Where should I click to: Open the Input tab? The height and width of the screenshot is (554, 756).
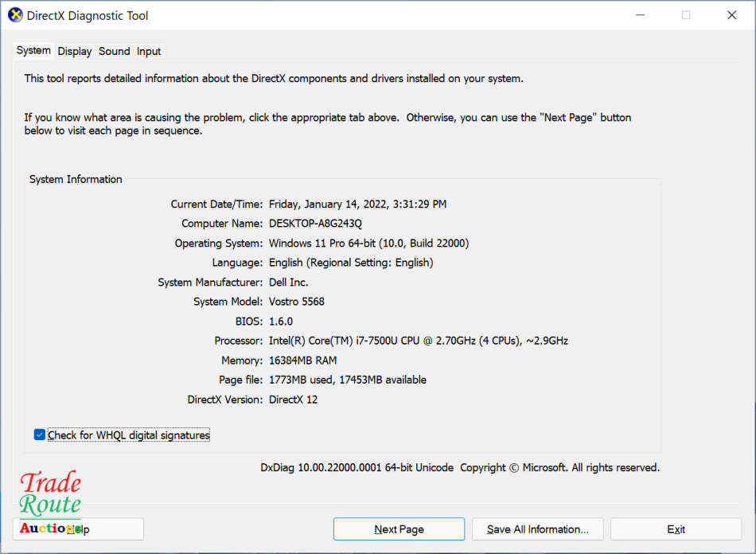tap(149, 51)
